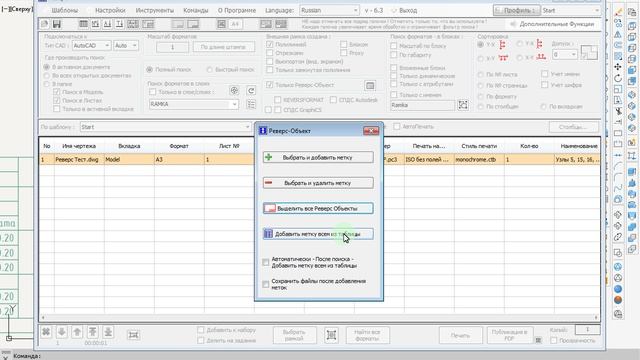This screenshot has width=640, height=360.
Task: Open the Тип CAD dropdown showing AutoCAD
Action: pyautogui.click(x=91, y=46)
